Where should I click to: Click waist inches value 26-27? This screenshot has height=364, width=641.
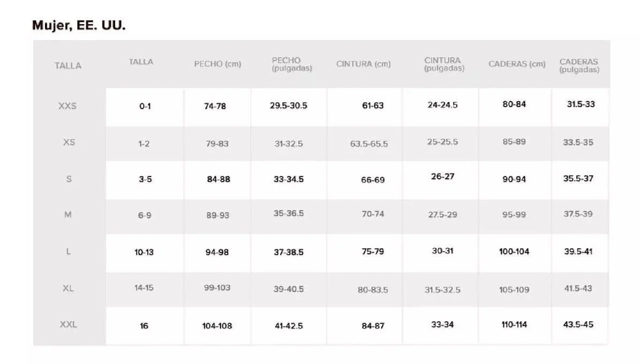[x=442, y=176]
